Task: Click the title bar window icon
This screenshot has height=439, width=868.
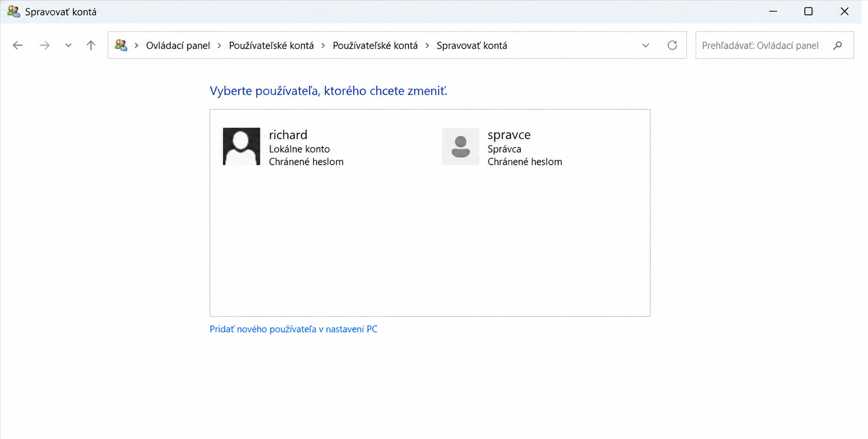Action: (13, 11)
